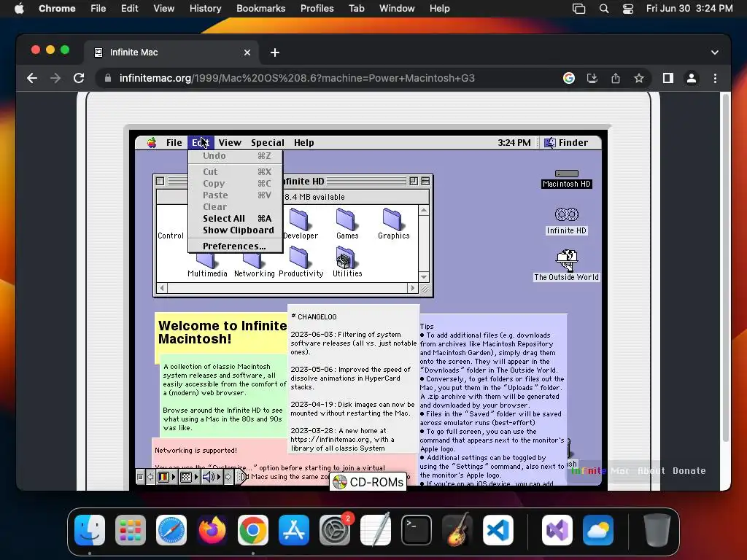Open Chrome History menu
Screen dimensions: 747x560
205,9
